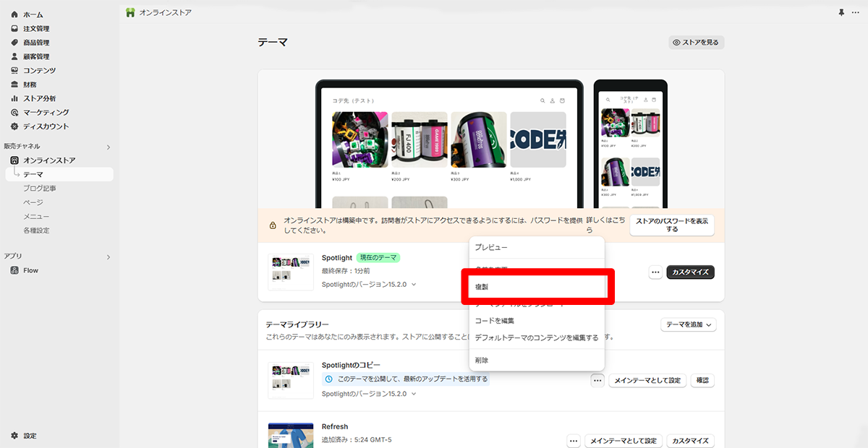Click the Products tag icon

14,43
